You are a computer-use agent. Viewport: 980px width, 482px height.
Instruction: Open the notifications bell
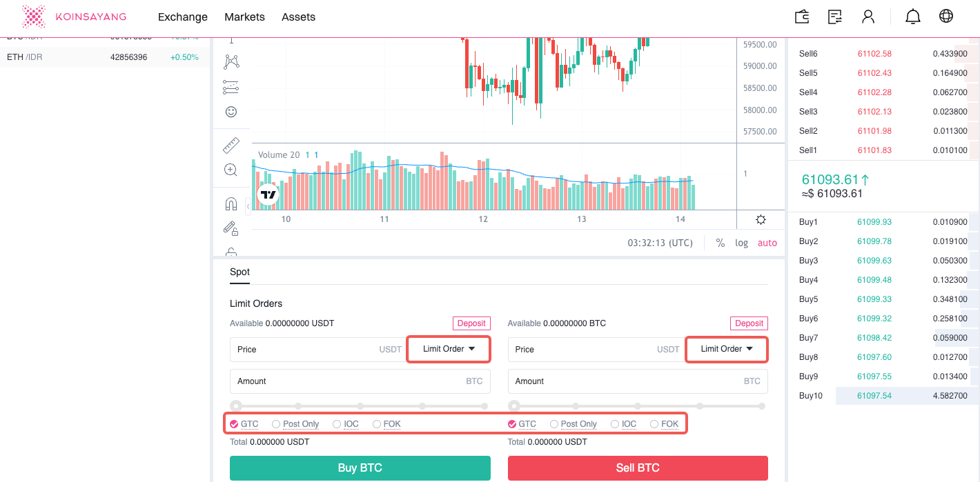coord(912,17)
